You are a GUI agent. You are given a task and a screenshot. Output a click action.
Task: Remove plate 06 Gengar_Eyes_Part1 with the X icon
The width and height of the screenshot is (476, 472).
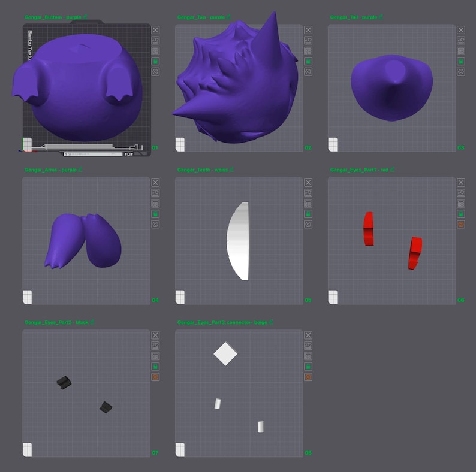(x=461, y=182)
